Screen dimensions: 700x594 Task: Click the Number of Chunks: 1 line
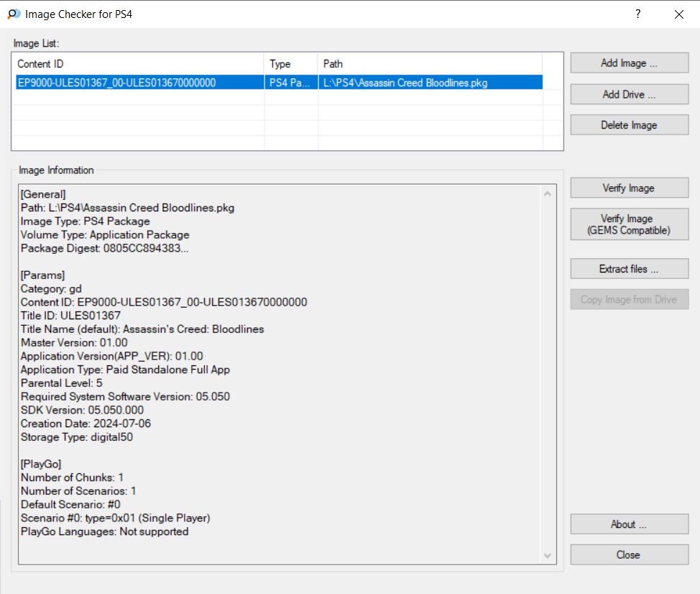tap(73, 478)
